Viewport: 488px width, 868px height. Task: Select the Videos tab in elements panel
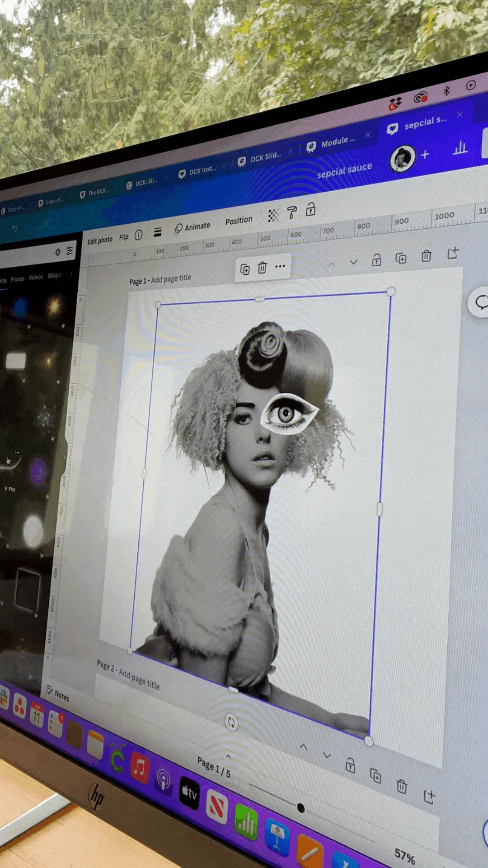point(36,277)
